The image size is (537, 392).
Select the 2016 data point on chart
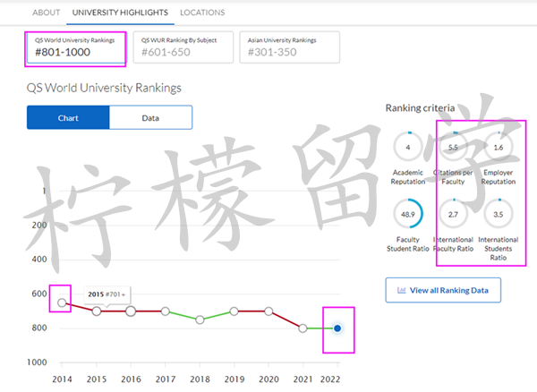click(x=131, y=311)
